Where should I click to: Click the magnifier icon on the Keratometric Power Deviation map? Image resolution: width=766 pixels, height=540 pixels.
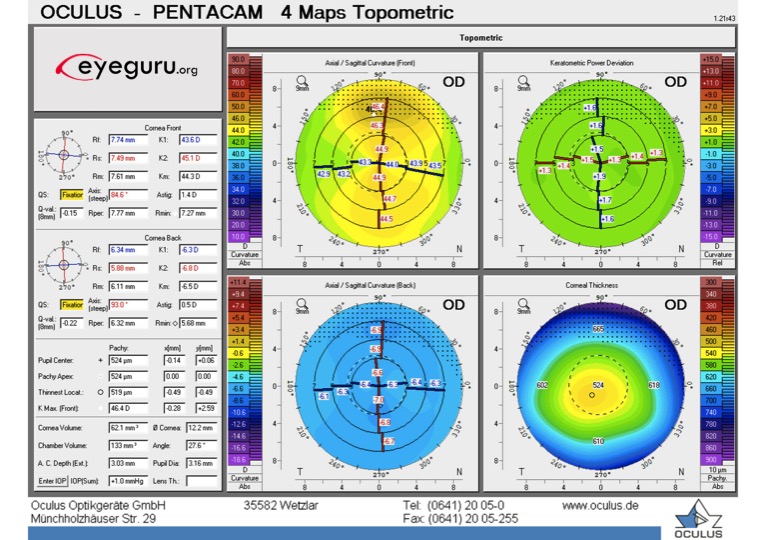point(524,81)
